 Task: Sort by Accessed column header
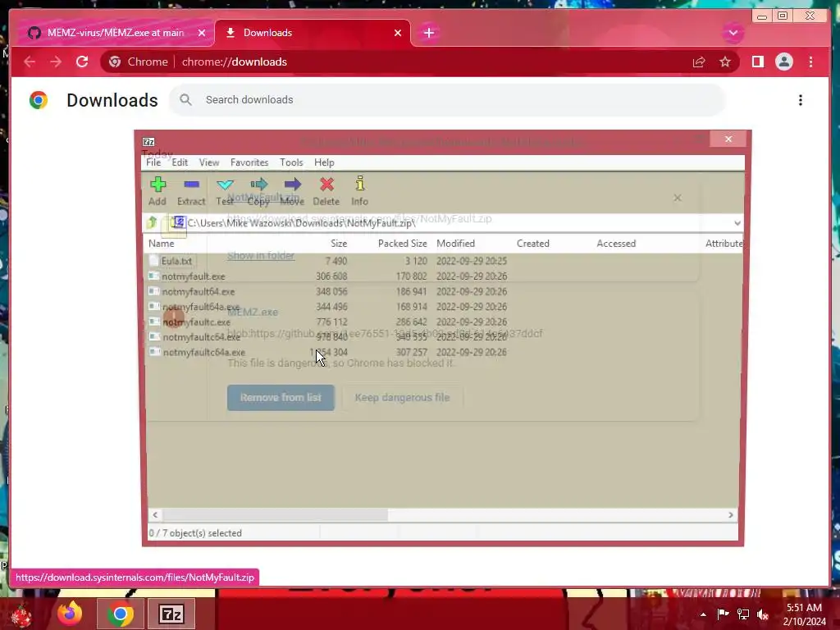[616, 243]
